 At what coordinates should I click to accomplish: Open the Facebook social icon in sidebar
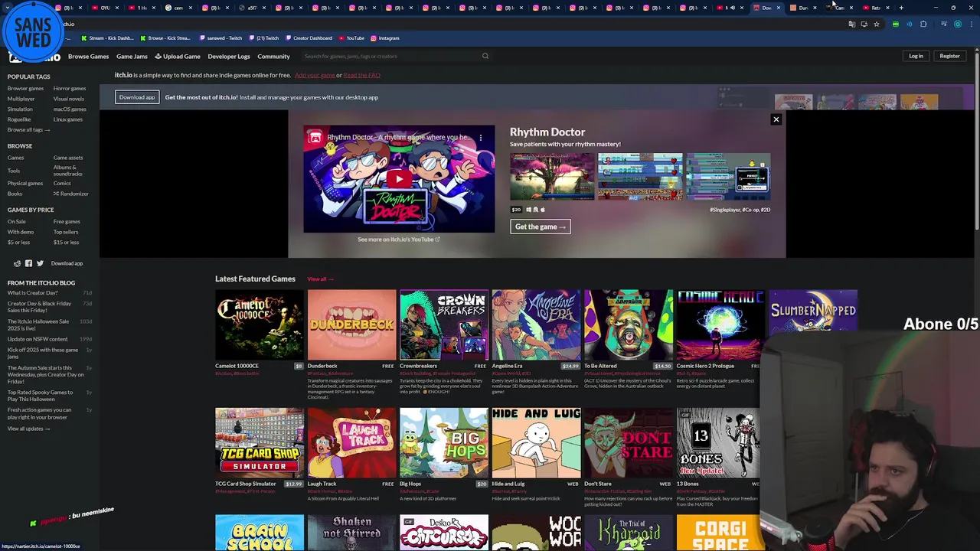point(28,263)
